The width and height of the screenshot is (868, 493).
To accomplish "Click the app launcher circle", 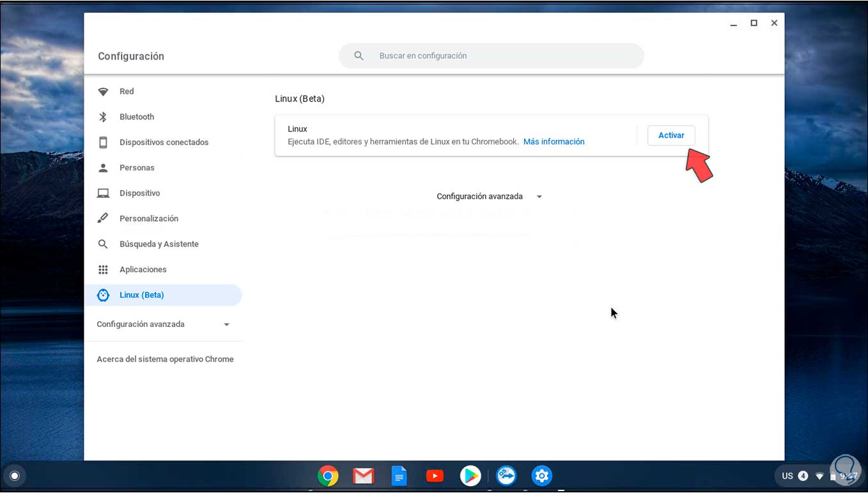I will (14, 476).
